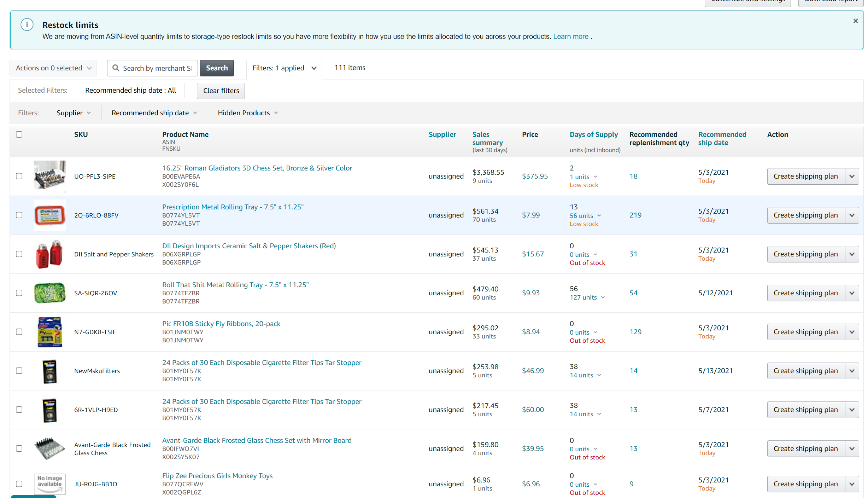Check the box for SKU 2Q-6RLO-88FV
The image size is (868, 498).
pyautogui.click(x=19, y=215)
